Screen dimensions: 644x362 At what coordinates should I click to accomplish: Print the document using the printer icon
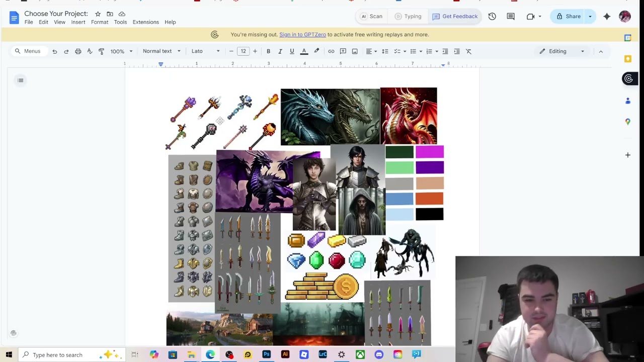[78, 51]
